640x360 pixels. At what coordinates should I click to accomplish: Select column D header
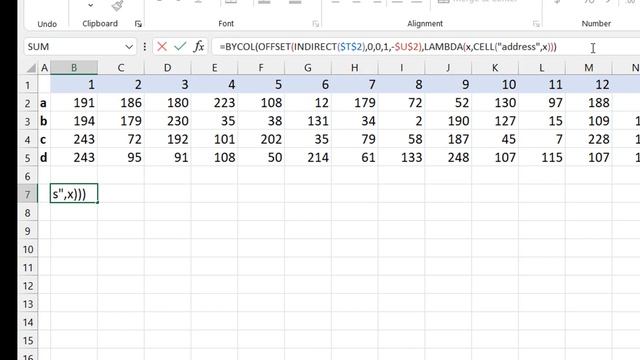tap(167, 68)
